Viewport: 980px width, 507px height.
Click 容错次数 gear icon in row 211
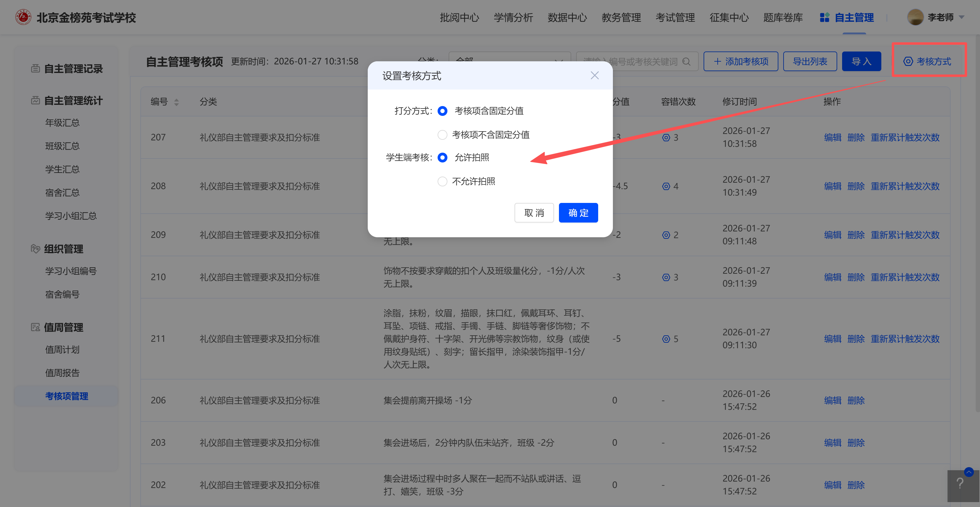666,339
